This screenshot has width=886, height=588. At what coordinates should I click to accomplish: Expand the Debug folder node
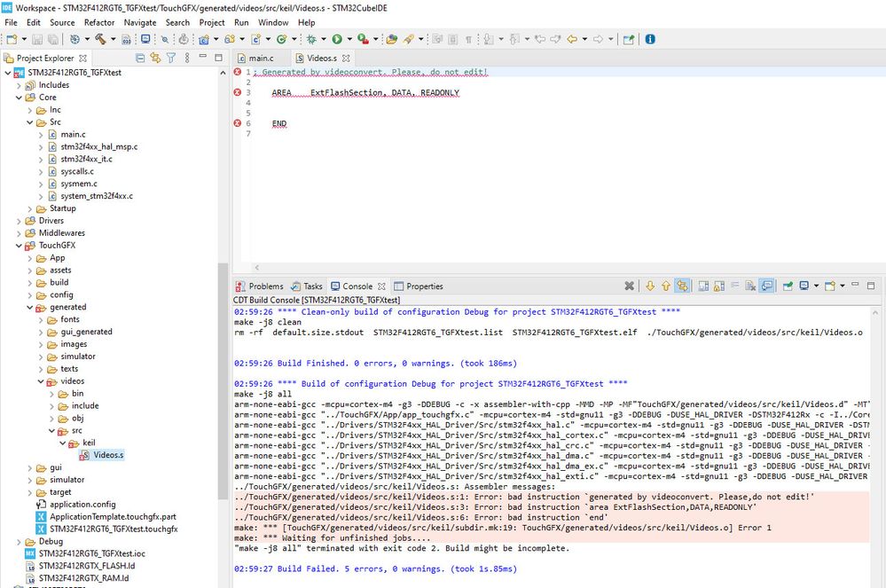pos(19,542)
